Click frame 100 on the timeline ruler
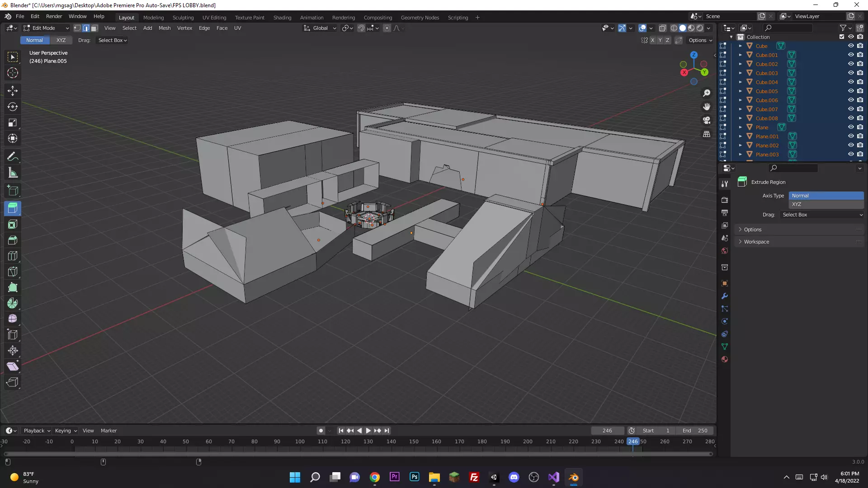Screen dimensions: 868x488 pyautogui.click(x=300, y=441)
